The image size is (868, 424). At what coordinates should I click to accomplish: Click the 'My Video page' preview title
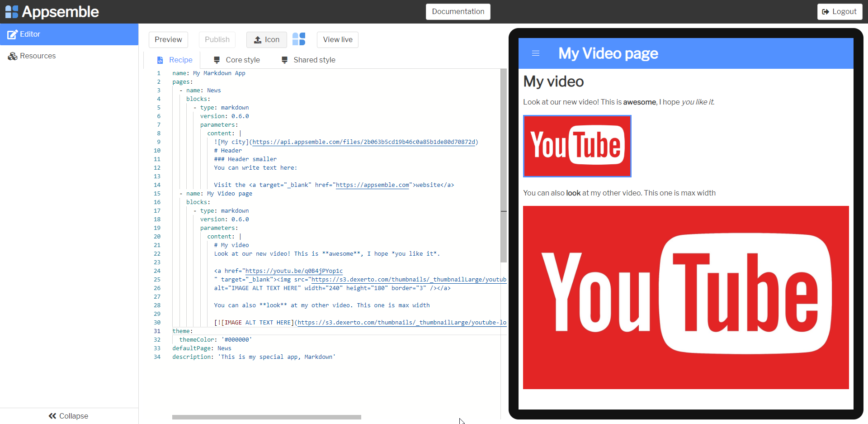(x=608, y=53)
